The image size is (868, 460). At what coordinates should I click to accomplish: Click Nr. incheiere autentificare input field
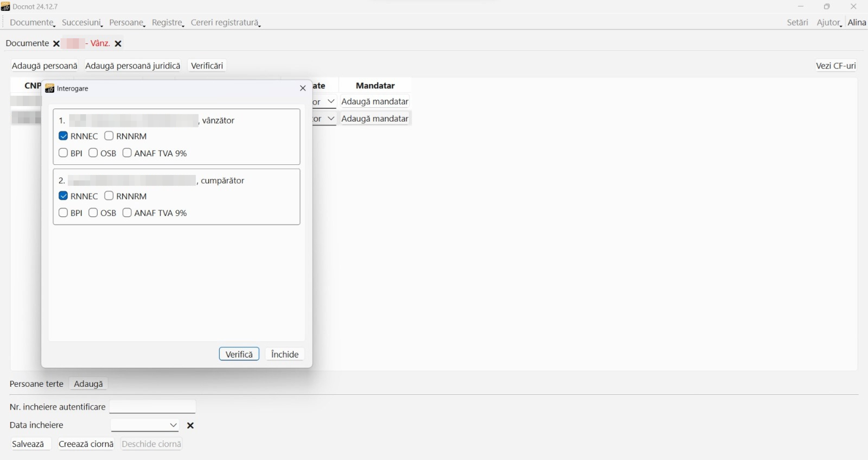(x=152, y=407)
